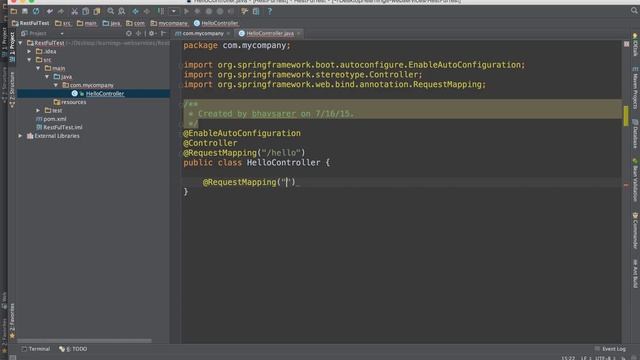Click main in the navigation breadcrumb
640x360 pixels.
point(87,23)
